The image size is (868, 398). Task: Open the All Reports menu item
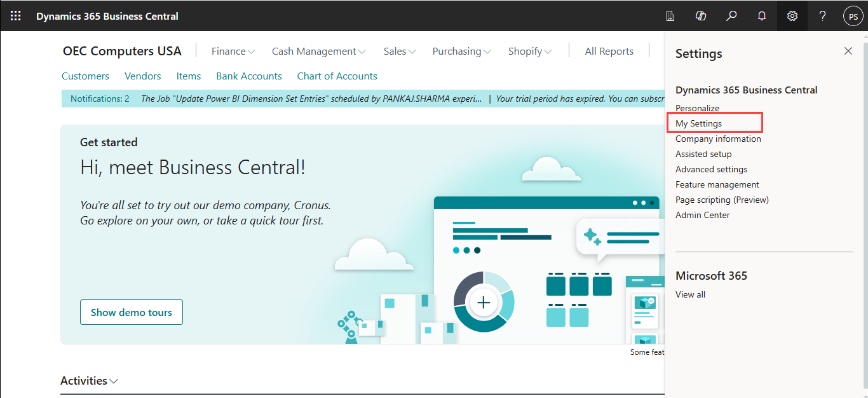[609, 51]
